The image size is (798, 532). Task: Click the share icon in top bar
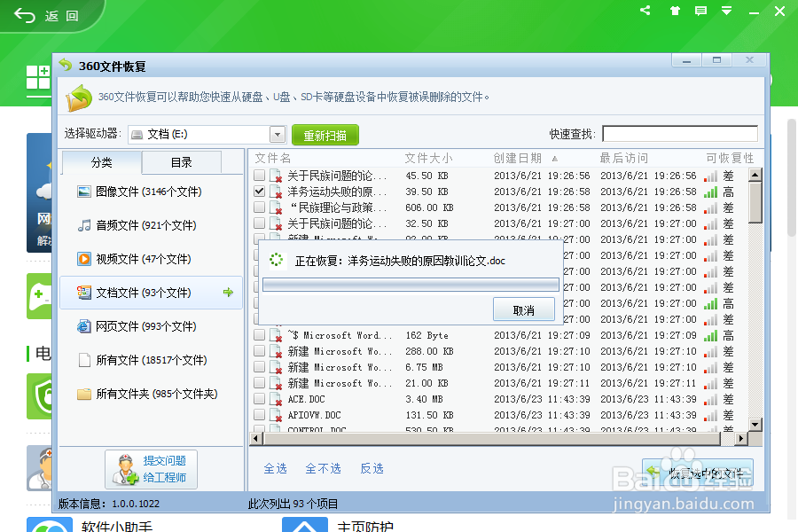pos(645,10)
